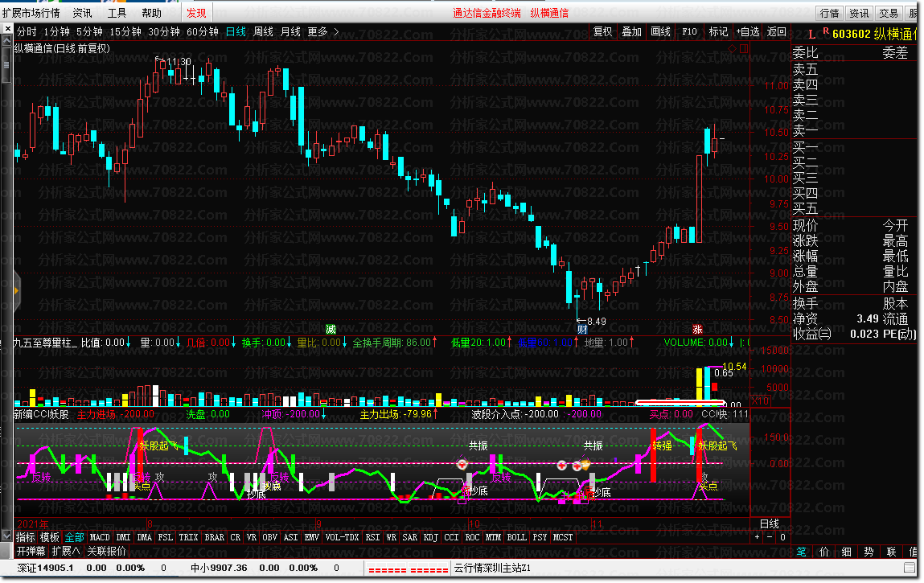
Task: Click the scrollbar down arrow at bottom left
Action: 7,536
